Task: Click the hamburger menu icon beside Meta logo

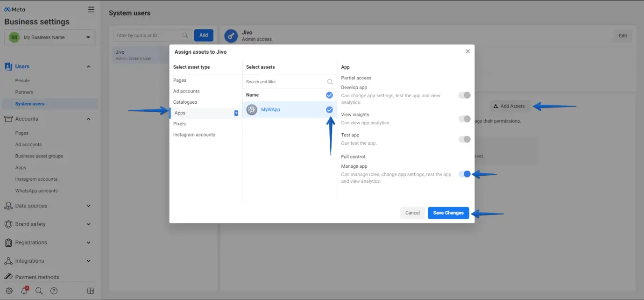Action: coord(91,9)
